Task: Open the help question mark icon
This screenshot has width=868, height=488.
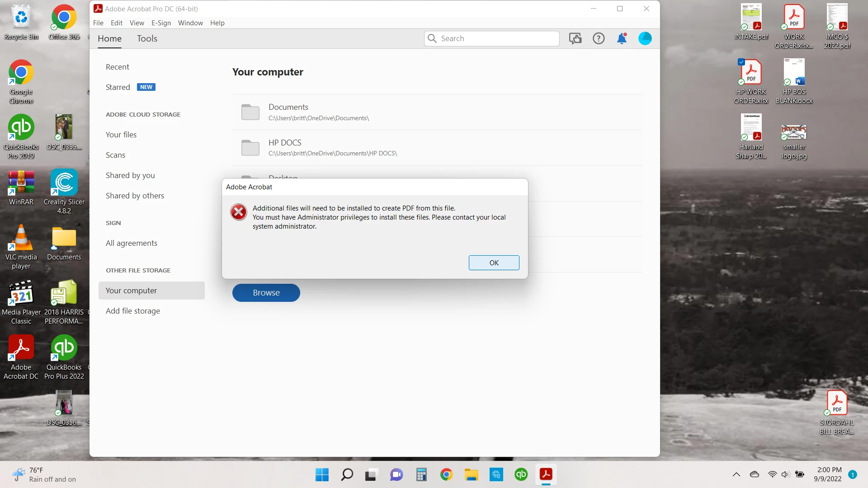Action: coord(599,38)
